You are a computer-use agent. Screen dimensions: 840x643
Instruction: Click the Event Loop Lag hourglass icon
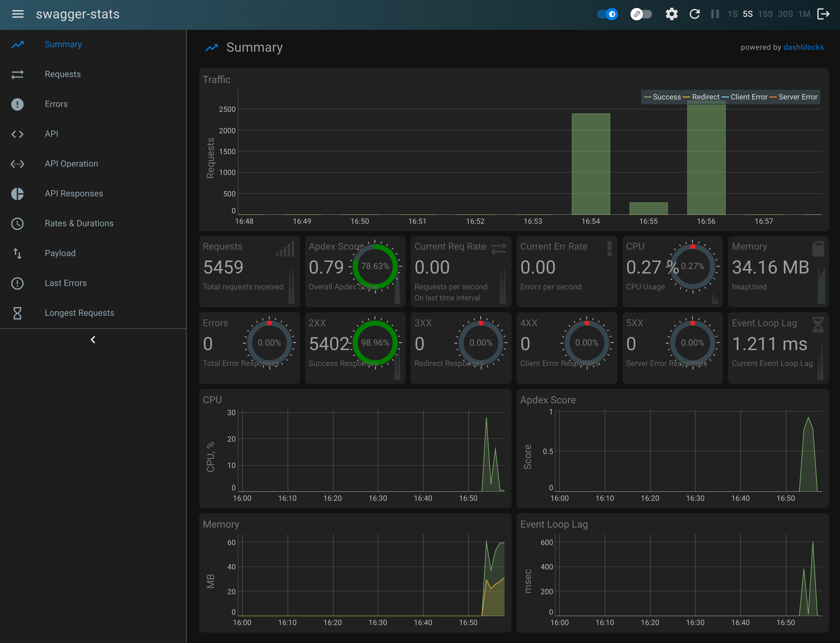(818, 324)
